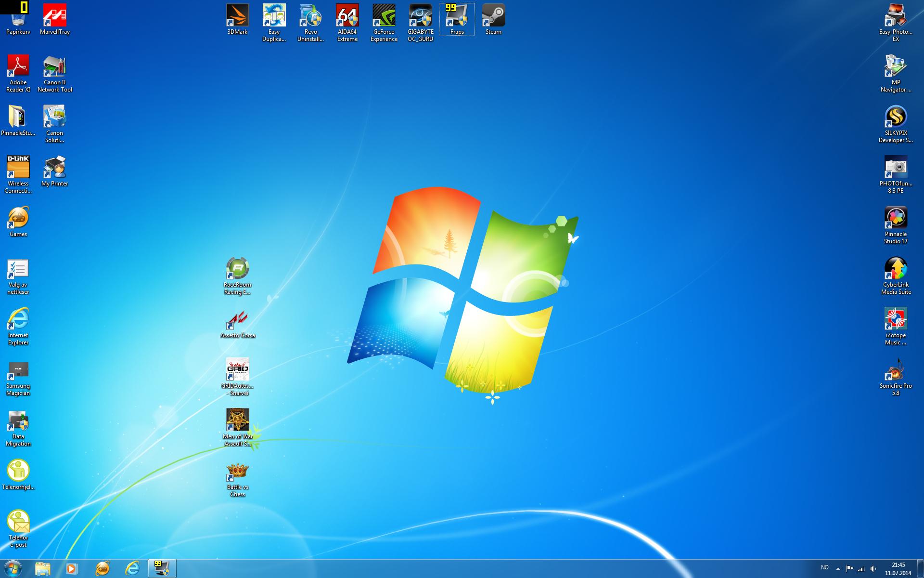Open CyberLink Media Suite icon
Screen dimensions: 924x578
[x=896, y=275]
